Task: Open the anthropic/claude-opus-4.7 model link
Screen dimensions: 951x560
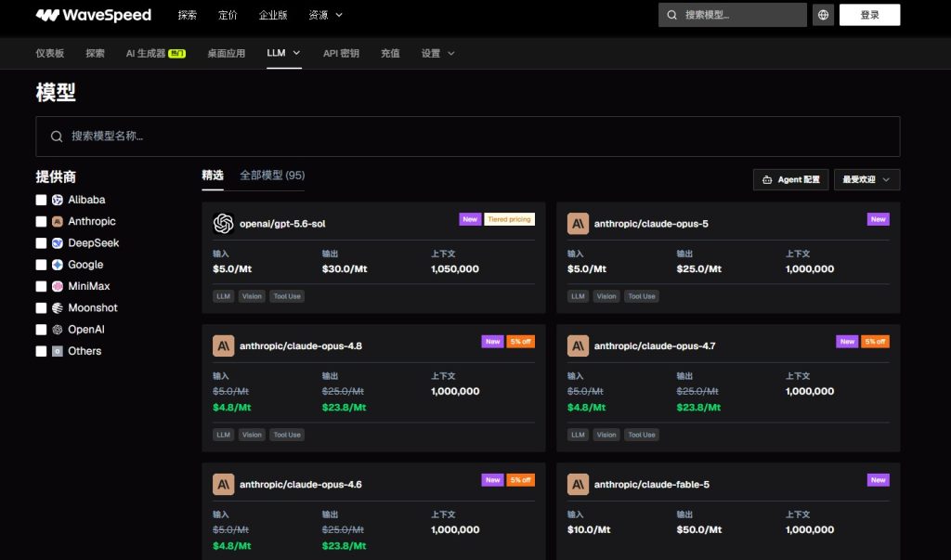Action: pos(655,345)
